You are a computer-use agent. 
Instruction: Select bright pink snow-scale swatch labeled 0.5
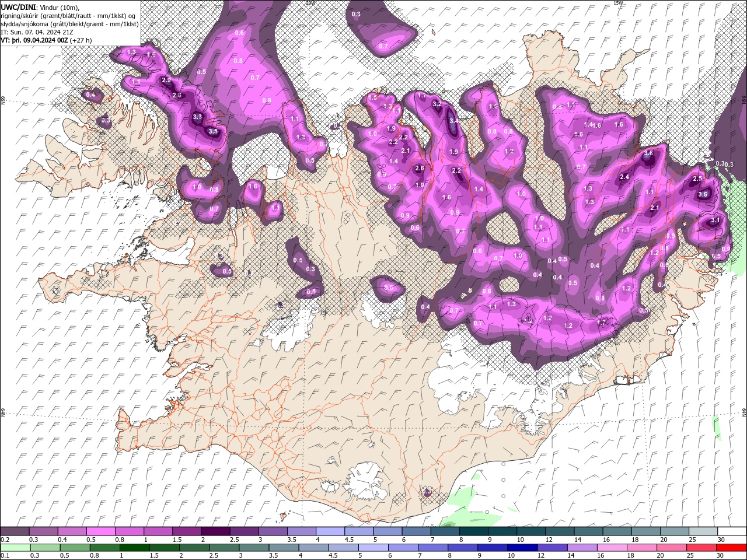[100, 531]
